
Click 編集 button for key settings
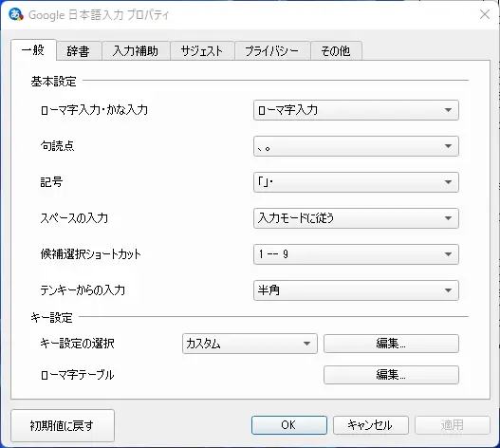click(x=391, y=344)
